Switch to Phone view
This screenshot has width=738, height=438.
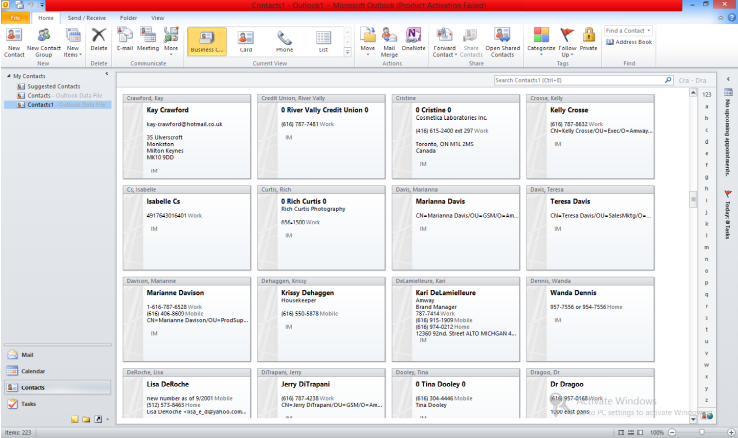click(x=284, y=41)
